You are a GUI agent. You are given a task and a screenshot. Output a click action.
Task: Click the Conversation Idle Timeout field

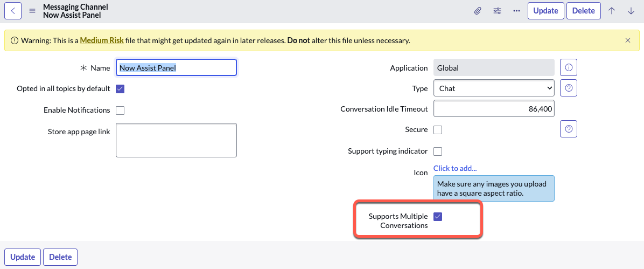(x=494, y=108)
